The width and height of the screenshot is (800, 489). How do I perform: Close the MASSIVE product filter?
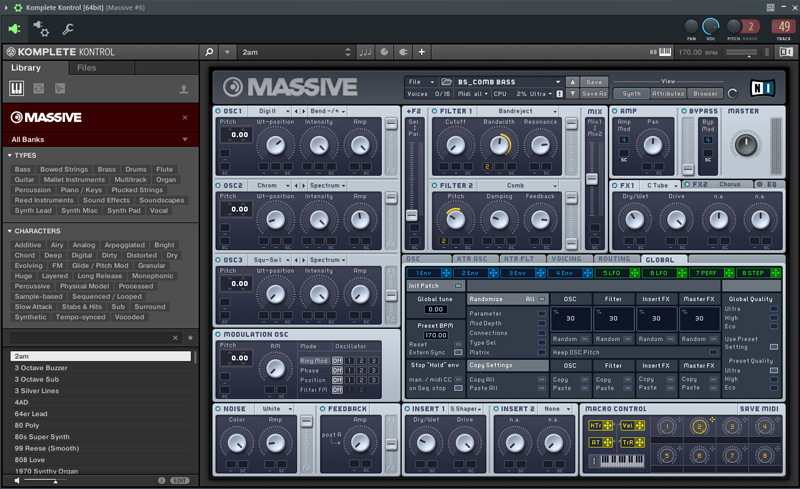185,117
